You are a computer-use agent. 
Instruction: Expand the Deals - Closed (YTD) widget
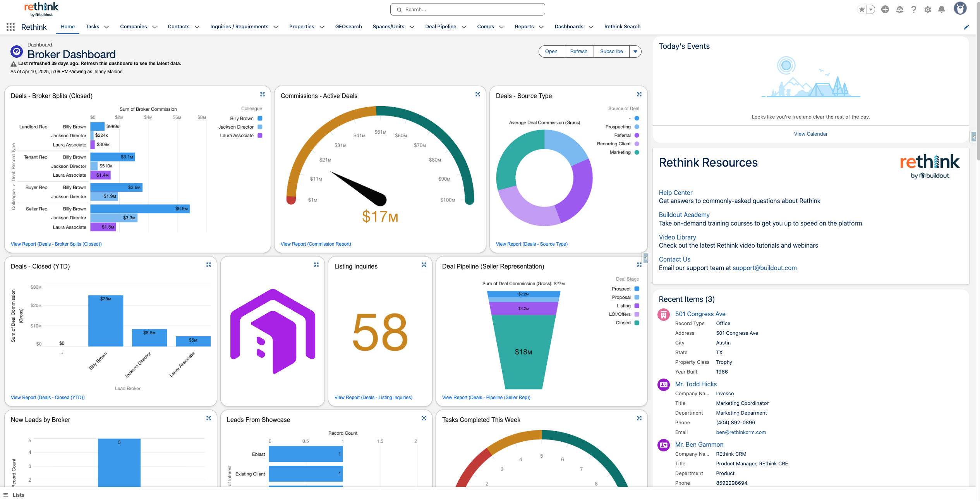[209, 265]
